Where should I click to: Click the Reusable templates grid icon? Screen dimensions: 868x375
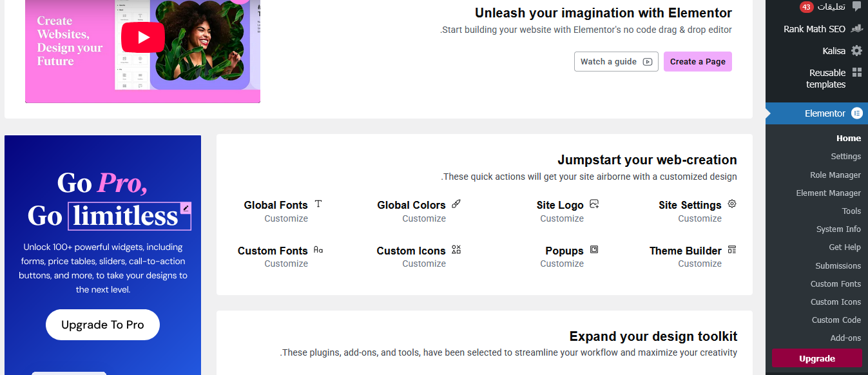point(856,72)
